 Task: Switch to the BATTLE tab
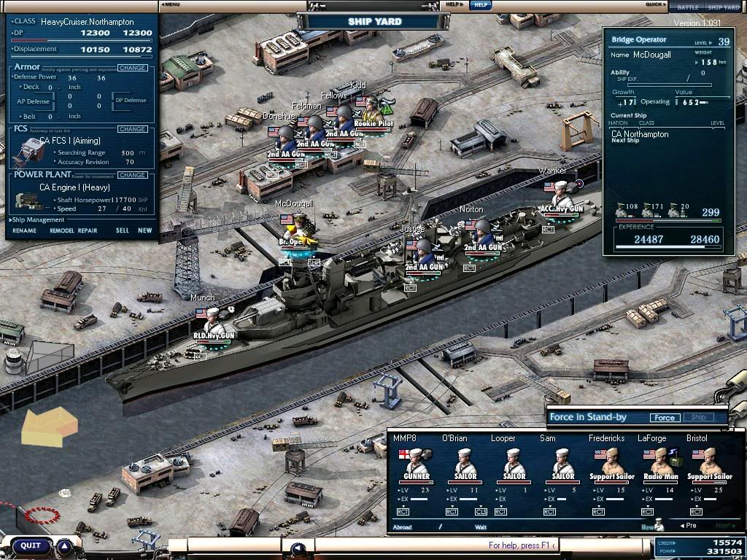pyautogui.click(x=688, y=7)
